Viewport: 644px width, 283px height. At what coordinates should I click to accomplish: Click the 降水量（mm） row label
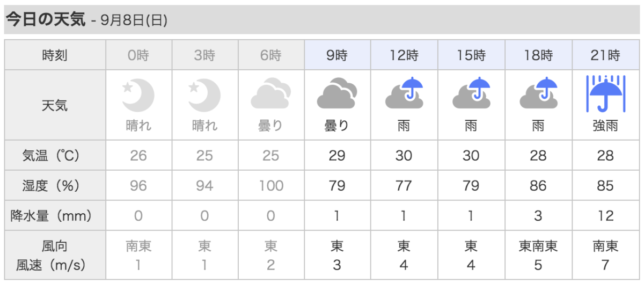click(55, 216)
